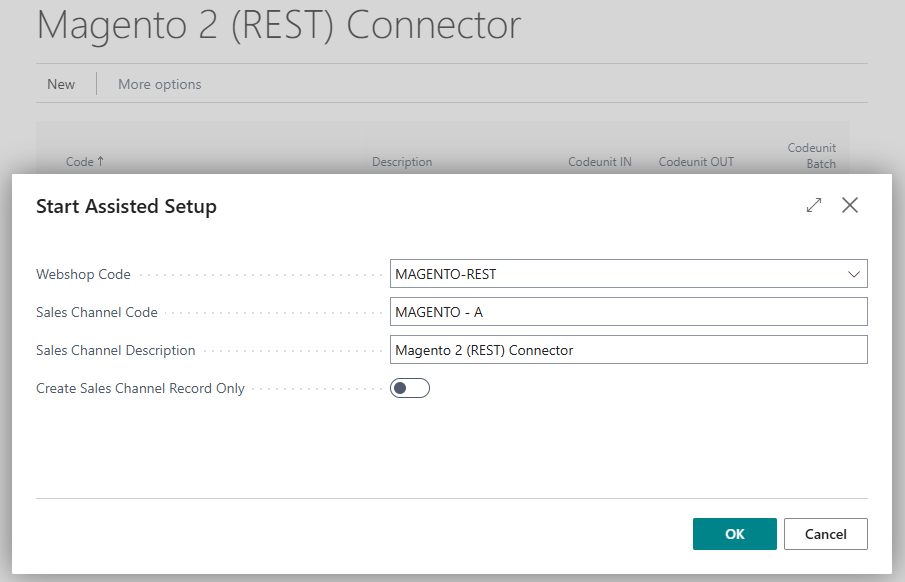The image size is (905, 582).
Task: Click the Codeunit Batch column header
Action: click(812, 156)
